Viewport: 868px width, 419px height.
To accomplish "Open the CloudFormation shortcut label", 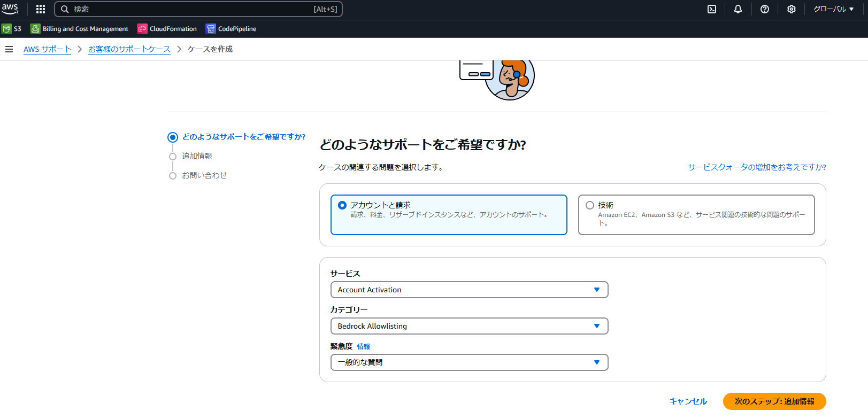I will pos(173,29).
